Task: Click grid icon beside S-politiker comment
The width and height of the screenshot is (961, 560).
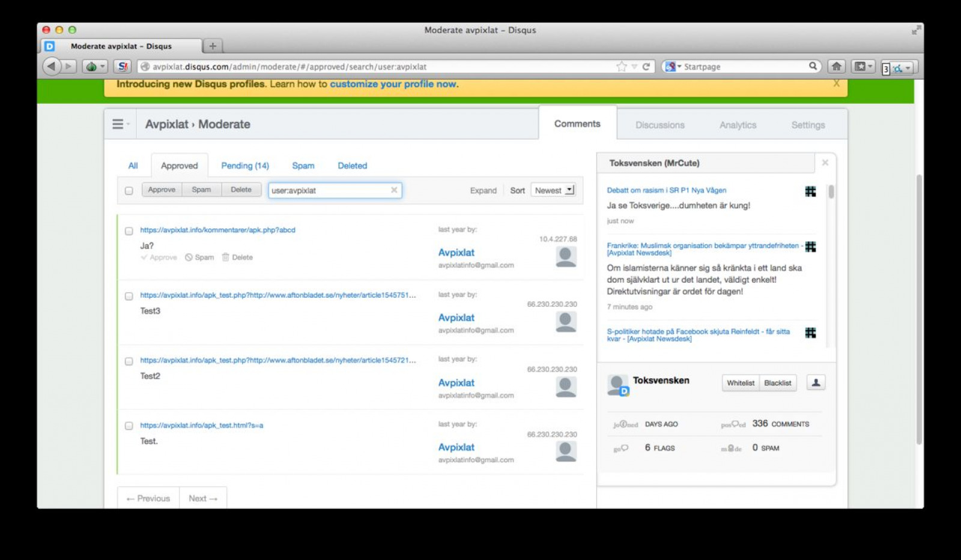Action: (x=810, y=333)
